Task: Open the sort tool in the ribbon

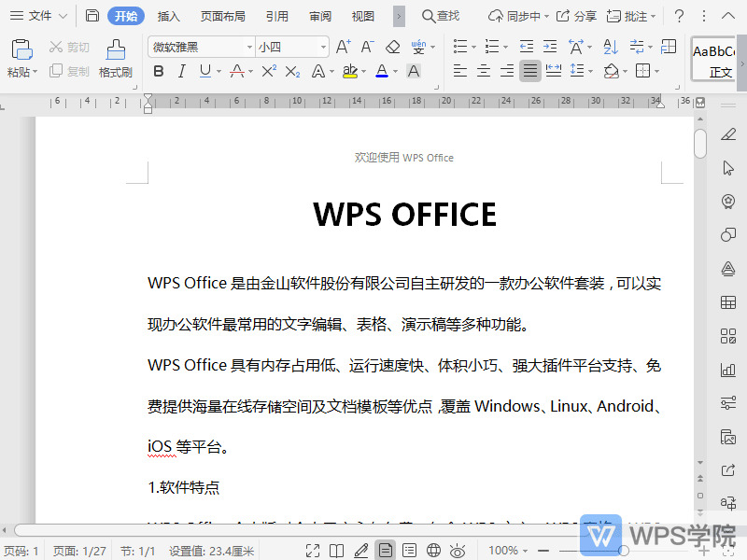Action: click(x=611, y=46)
